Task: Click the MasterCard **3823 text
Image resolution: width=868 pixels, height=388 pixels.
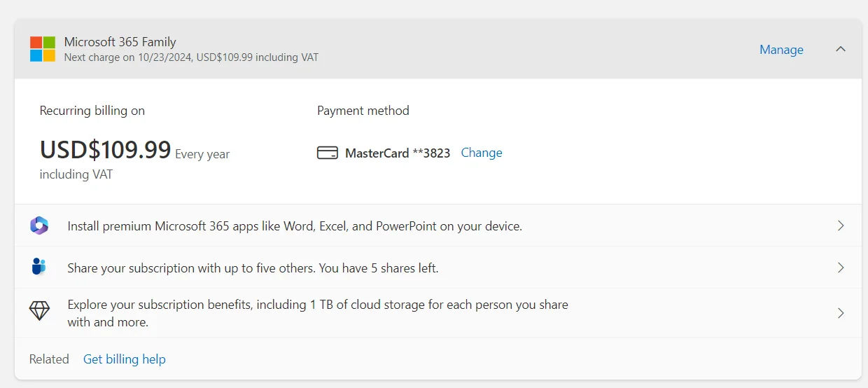Action: [398, 153]
